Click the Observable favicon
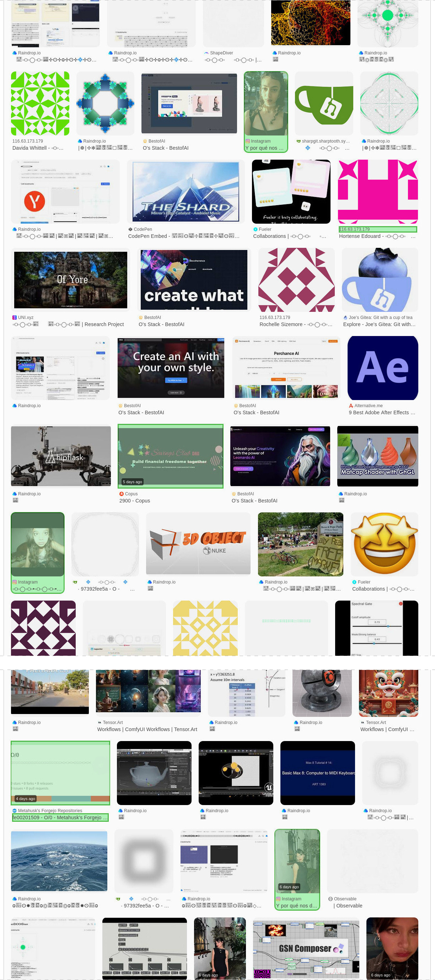Viewport: 435px width, 980px height. (x=330, y=899)
